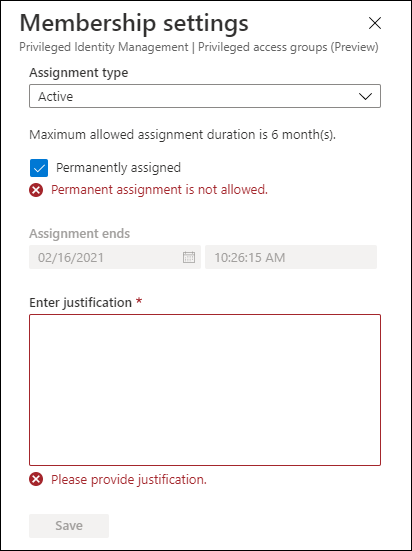Close the Membership settings panel
The width and height of the screenshot is (412, 551).
point(375,23)
